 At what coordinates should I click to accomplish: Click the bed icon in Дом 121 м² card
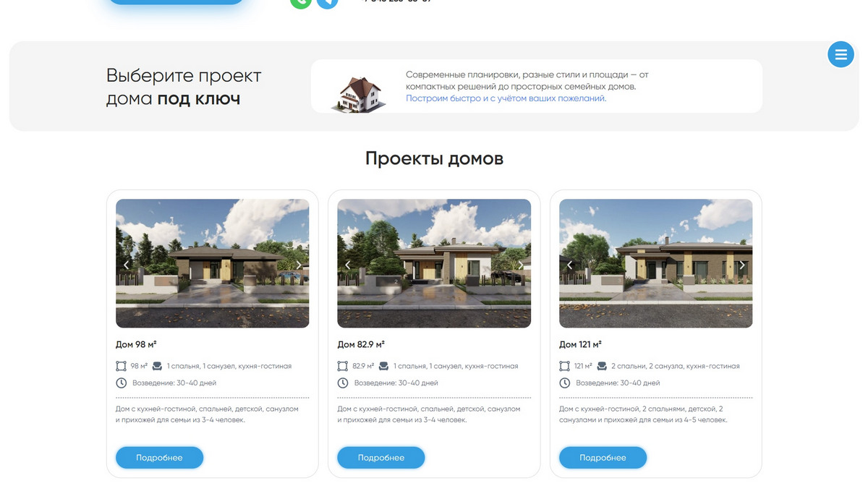(602, 366)
